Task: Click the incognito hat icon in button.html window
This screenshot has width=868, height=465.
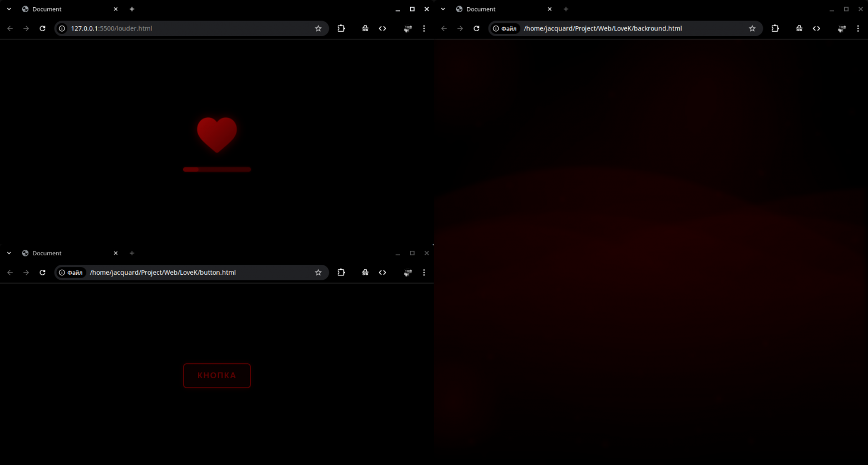Action: [x=365, y=273]
